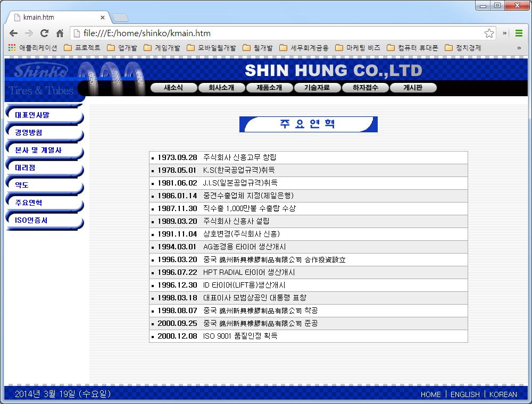This screenshot has height=404, width=532.
Task: Switch the site to ENGLISH
Action: (465, 394)
